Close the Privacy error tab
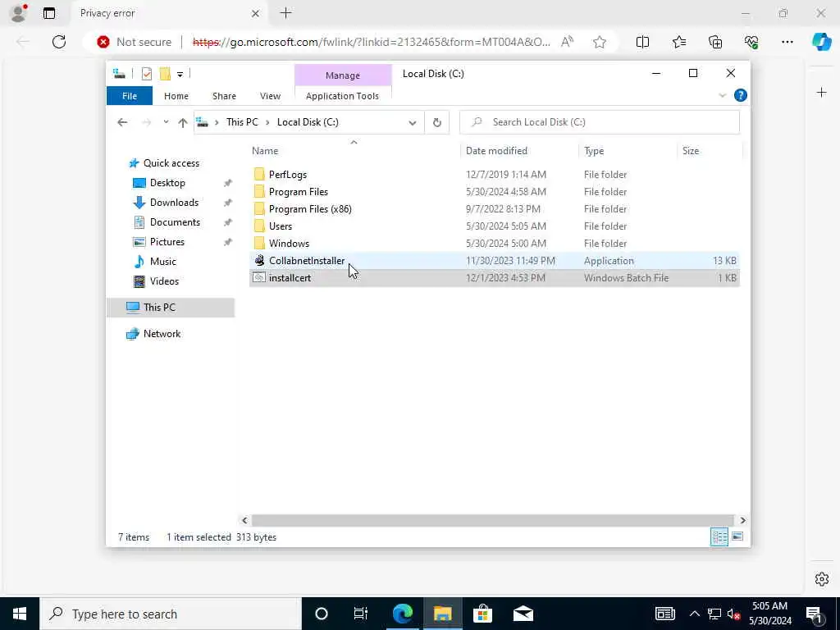840x630 pixels. pyautogui.click(x=256, y=13)
